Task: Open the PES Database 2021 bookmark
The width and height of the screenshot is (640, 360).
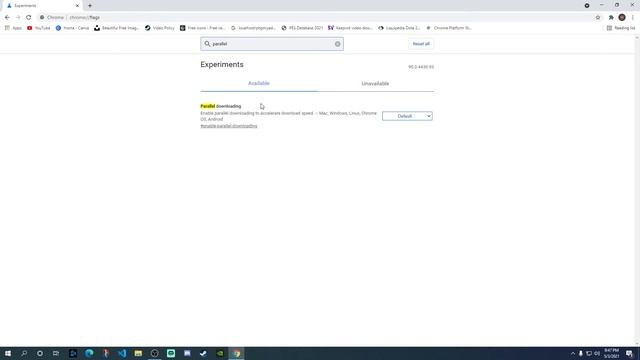Action: pyautogui.click(x=302, y=28)
